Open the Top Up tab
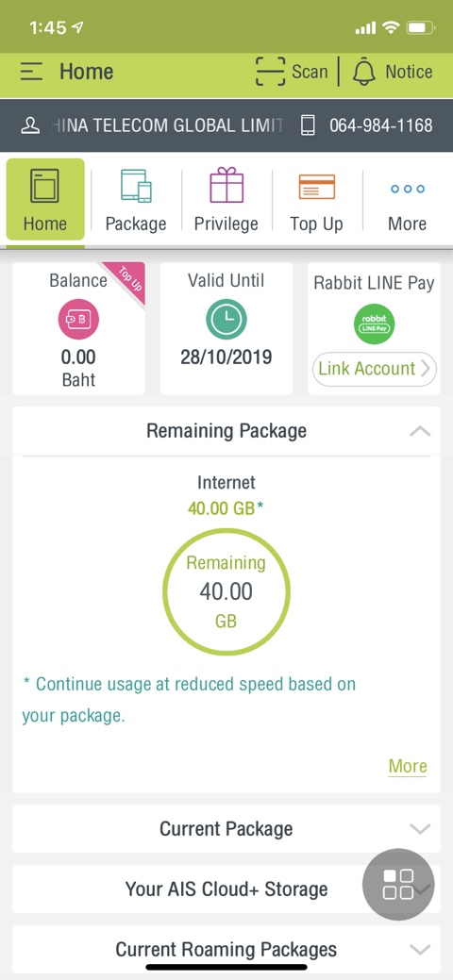 pos(316,200)
